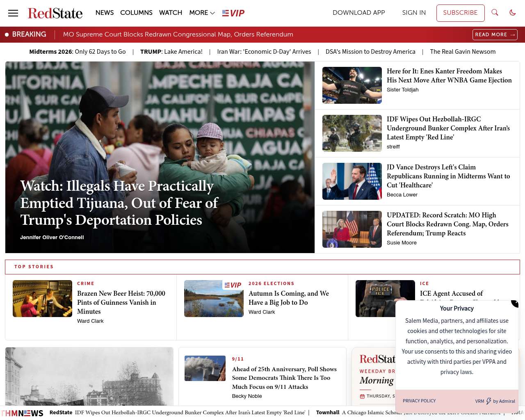Open the Guinness beer heist thumbnail

[x=42, y=299]
